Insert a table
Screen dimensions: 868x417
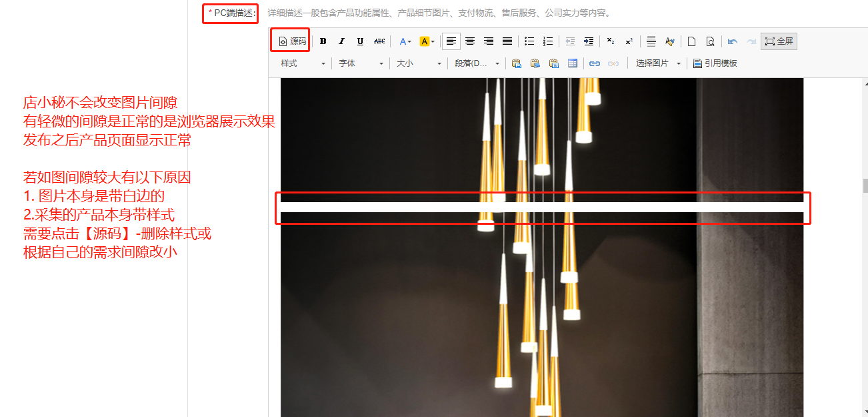pos(573,63)
